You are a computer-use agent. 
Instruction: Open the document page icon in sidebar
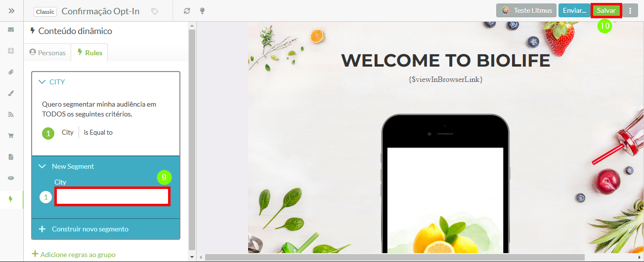coord(11,156)
